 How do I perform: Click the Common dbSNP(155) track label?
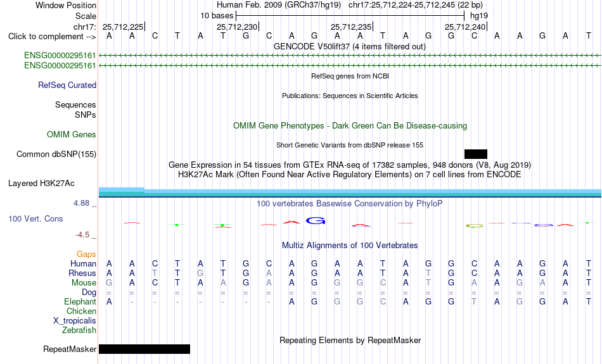[56, 154]
